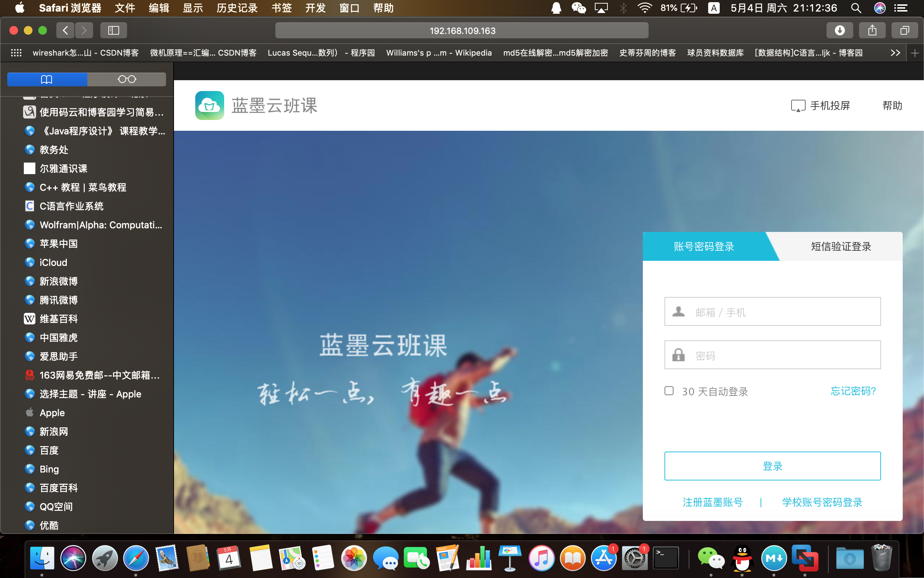The width and height of the screenshot is (924, 578).
Task: Open the favorites grid icon
Action: coord(16,53)
